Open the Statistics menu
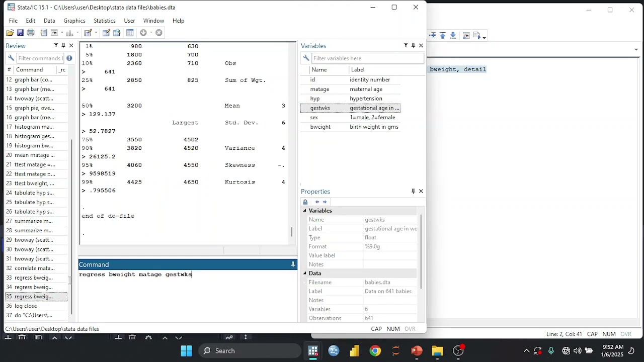The width and height of the screenshot is (644, 362). [x=105, y=21]
